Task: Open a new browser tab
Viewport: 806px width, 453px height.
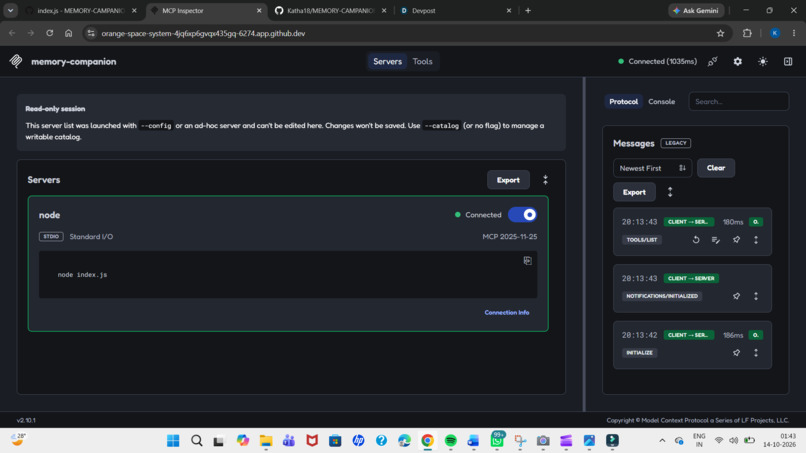Action: [528, 10]
